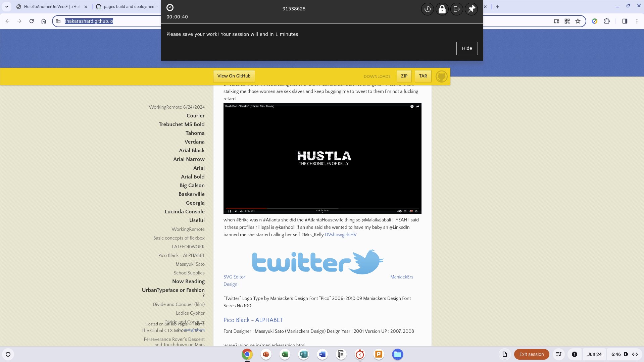
Task: Open the browser home page
Action: click(x=44, y=21)
